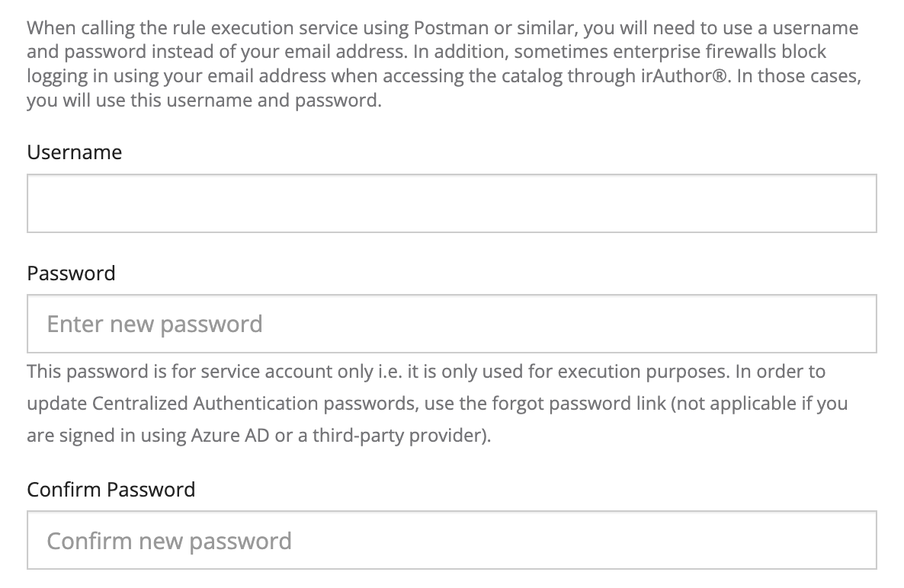Focus the "Enter new password" field
904x588 pixels.
tap(451, 324)
